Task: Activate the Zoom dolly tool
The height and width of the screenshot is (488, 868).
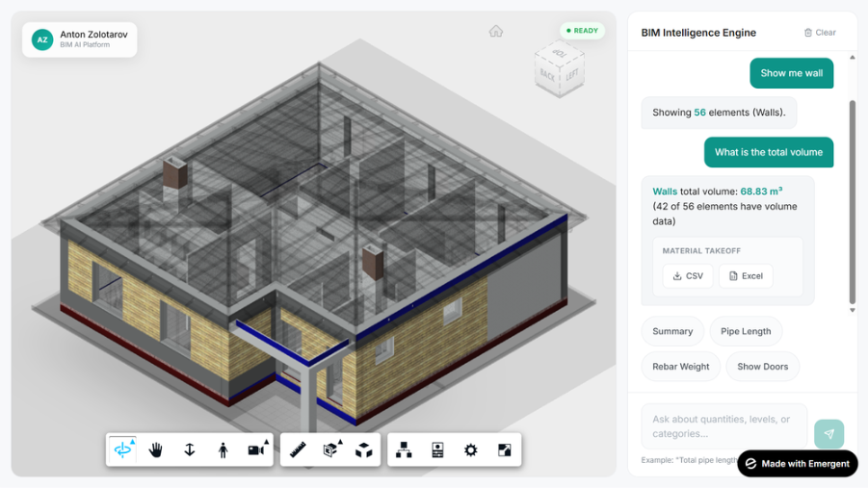Action: 190,449
